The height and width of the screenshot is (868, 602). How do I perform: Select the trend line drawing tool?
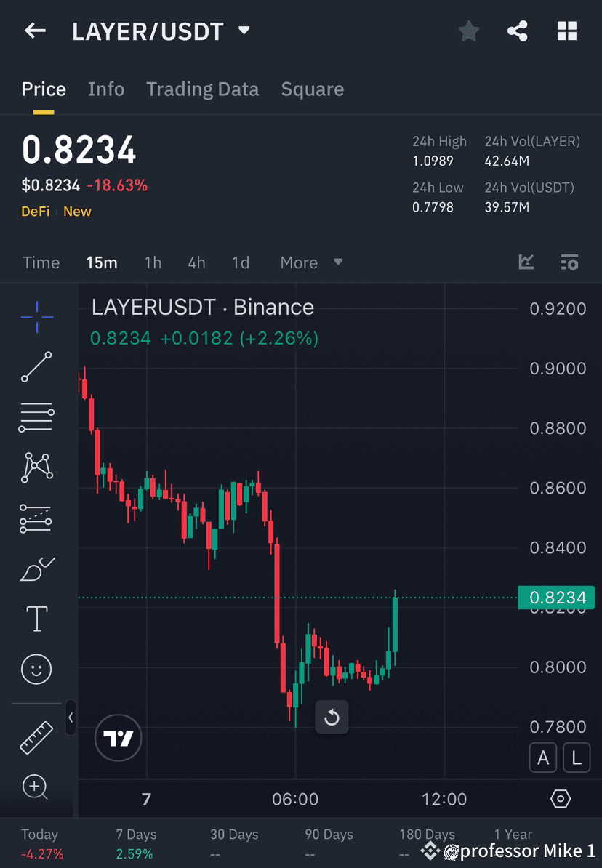tap(36, 367)
